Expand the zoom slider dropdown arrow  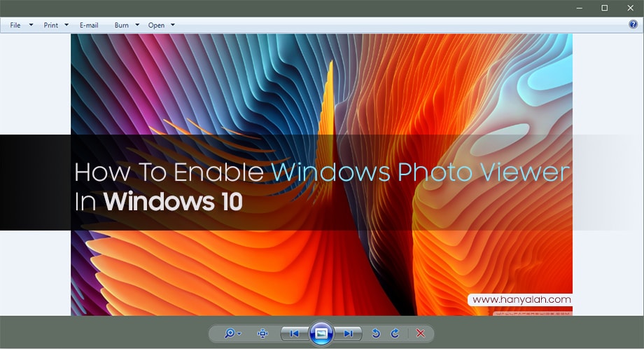click(x=239, y=334)
